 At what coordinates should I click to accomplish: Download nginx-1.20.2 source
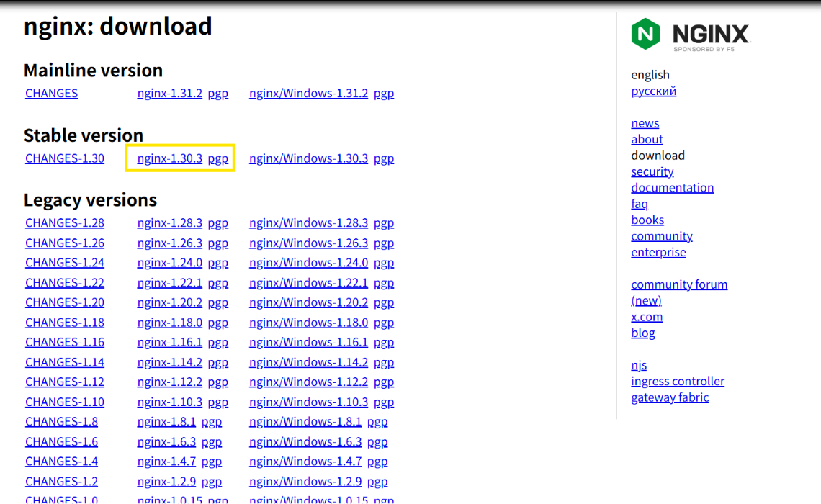click(x=170, y=302)
